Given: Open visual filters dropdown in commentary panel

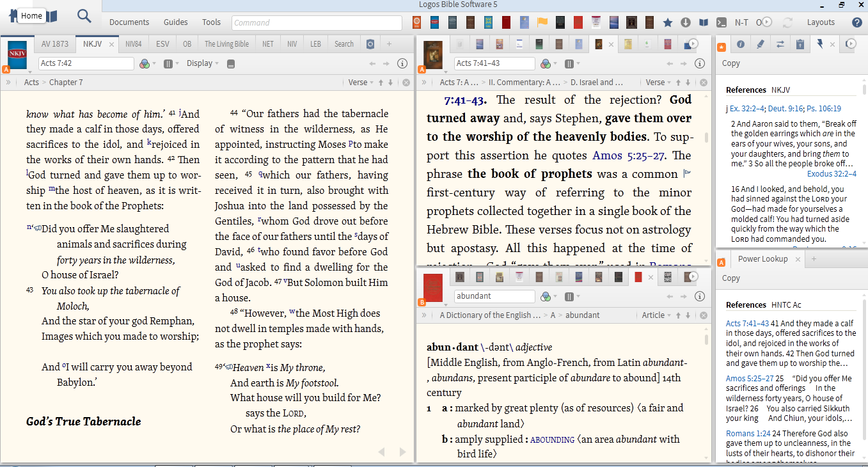Looking at the screenshot, I should click(x=548, y=63).
